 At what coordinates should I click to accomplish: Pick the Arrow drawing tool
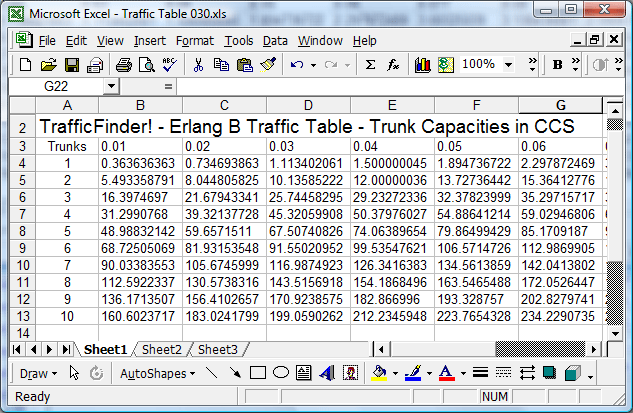(235, 373)
